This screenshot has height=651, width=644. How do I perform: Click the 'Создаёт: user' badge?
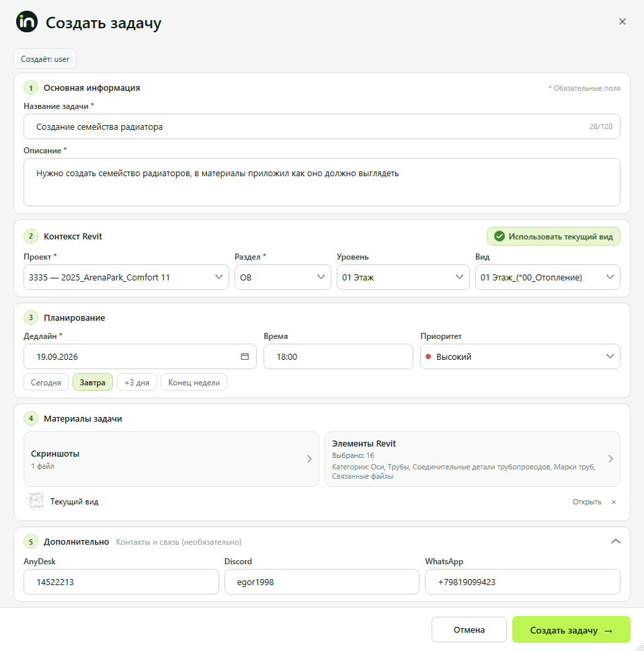[x=45, y=59]
